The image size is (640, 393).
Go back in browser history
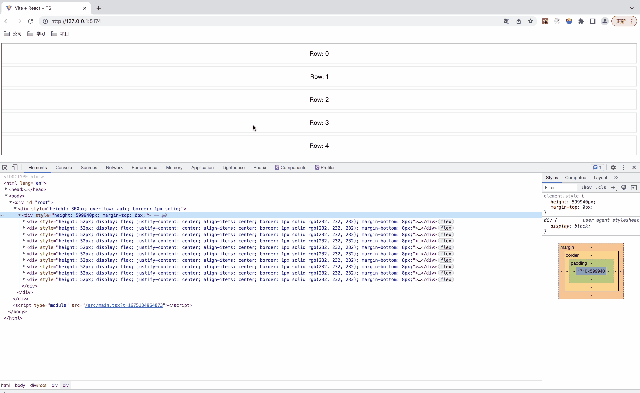(x=6, y=21)
